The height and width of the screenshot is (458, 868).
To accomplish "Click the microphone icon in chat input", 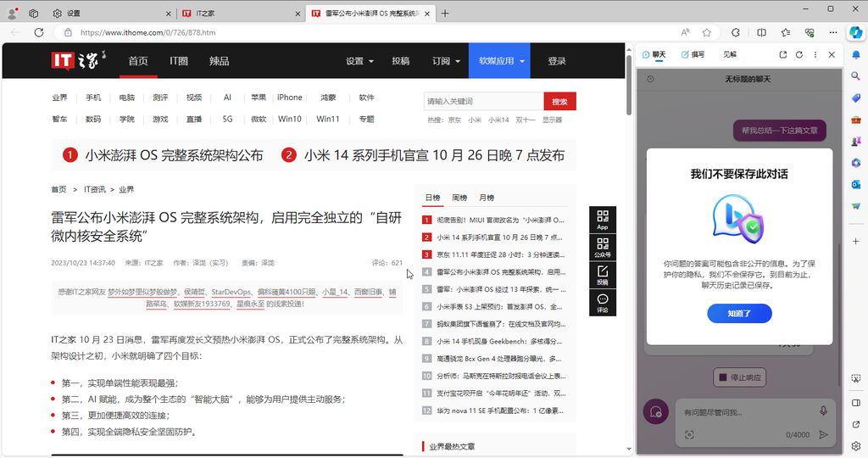I will tap(823, 411).
